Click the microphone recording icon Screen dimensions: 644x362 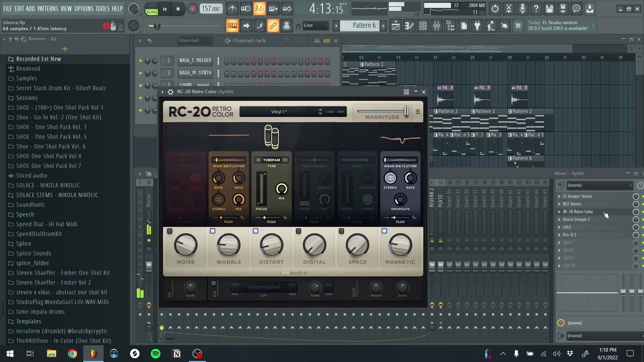coord(522,9)
